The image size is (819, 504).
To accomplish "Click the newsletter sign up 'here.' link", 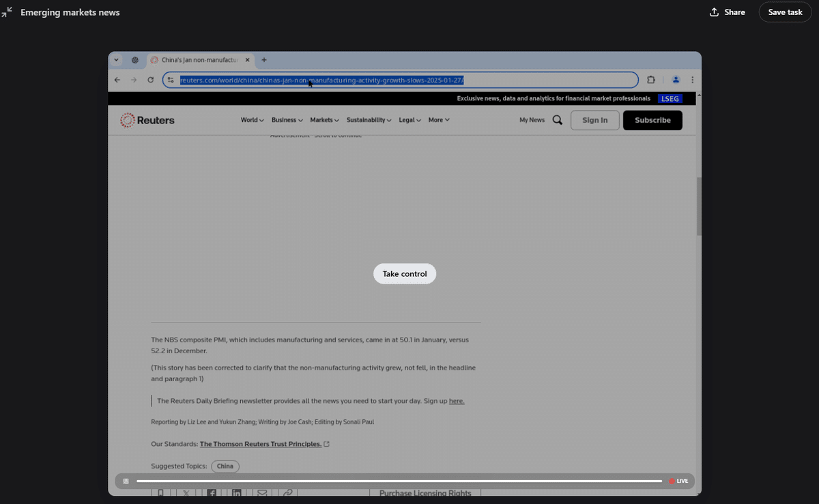I will coord(457,401).
